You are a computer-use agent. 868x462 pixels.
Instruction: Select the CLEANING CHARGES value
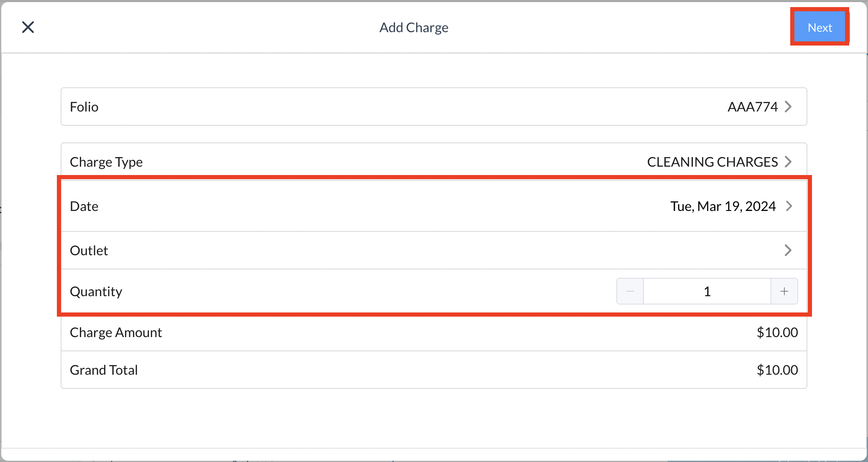(712, 162)
